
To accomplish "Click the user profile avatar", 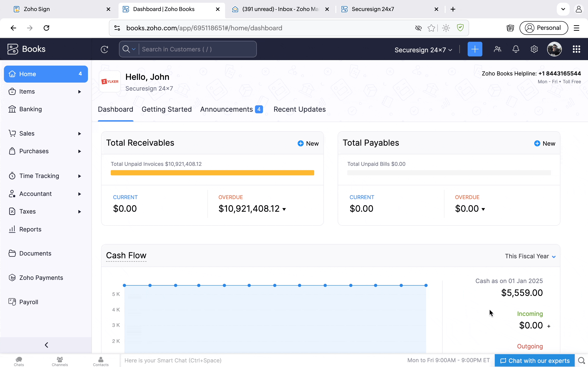I will (554, 49).
